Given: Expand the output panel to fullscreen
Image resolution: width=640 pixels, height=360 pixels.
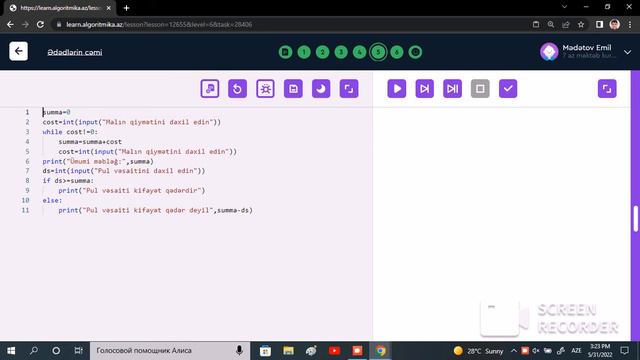Looking at the screenshot, I should [607, 89].
